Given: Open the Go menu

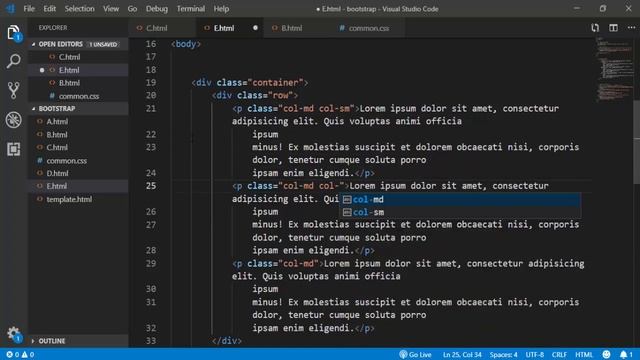Looking at the screenshot, I should pos(132,9).
